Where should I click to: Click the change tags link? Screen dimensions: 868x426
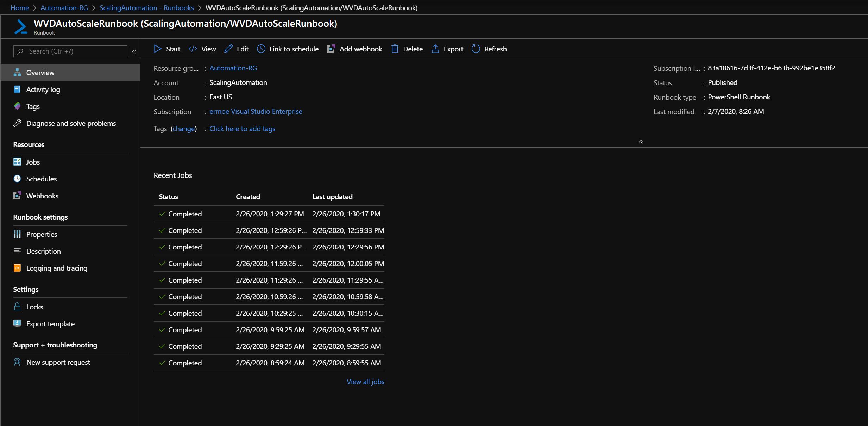point(183,129)
